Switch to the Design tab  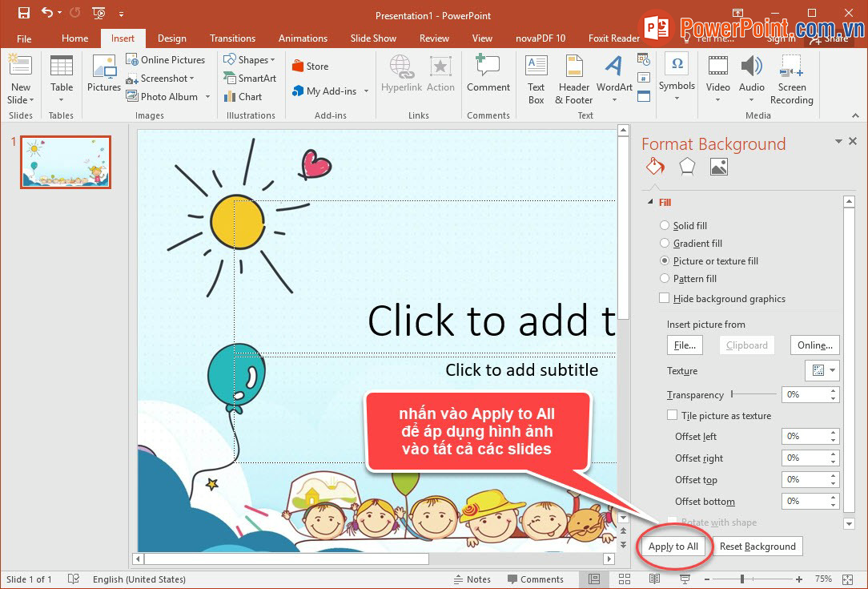click(171, 38)
